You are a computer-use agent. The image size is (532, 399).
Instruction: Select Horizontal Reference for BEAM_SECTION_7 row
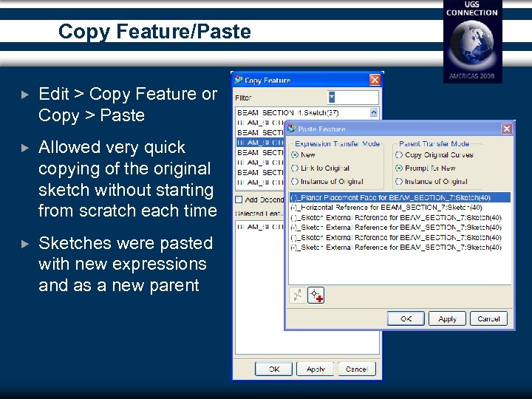pyautogui.click(x=400, y=208)
